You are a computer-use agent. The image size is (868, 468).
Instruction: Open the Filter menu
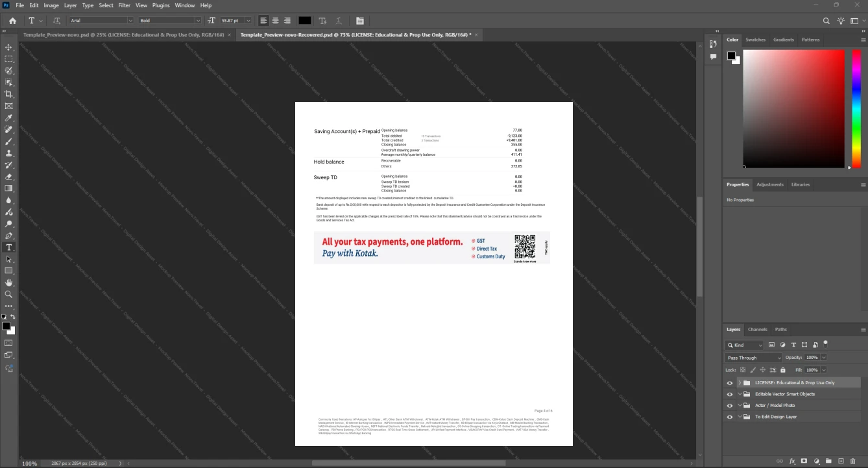click(124, 5)
